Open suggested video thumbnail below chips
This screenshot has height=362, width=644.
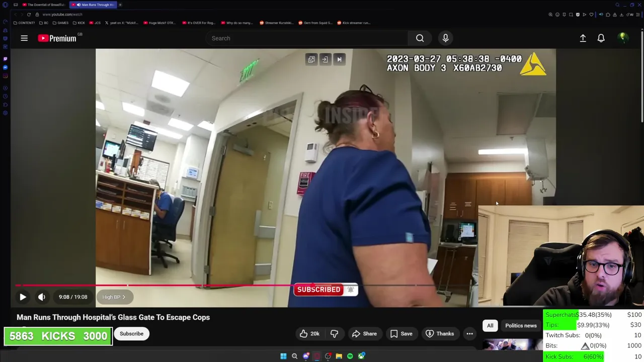513,344
